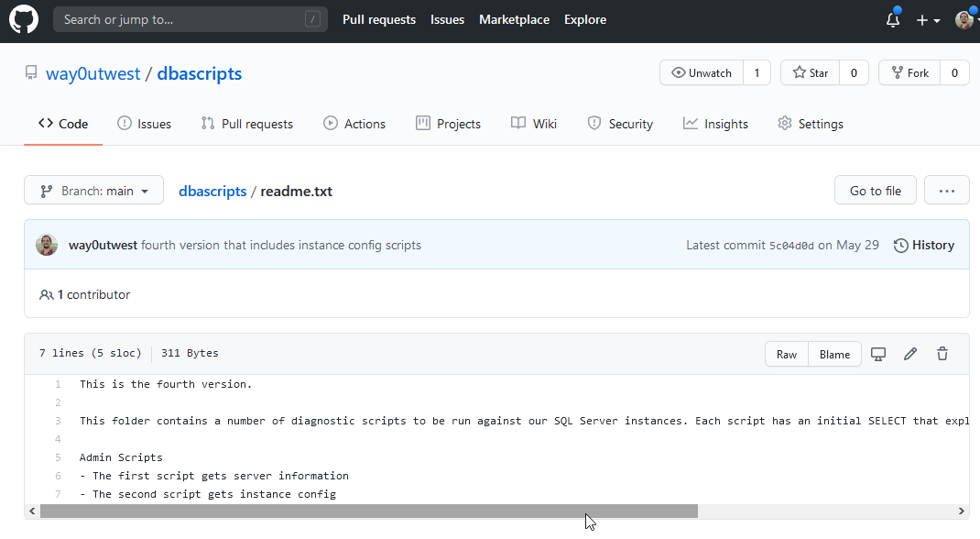980x539 pixels.
Task: Expand the Branch: main dropdown
Action: pos(93,191)
